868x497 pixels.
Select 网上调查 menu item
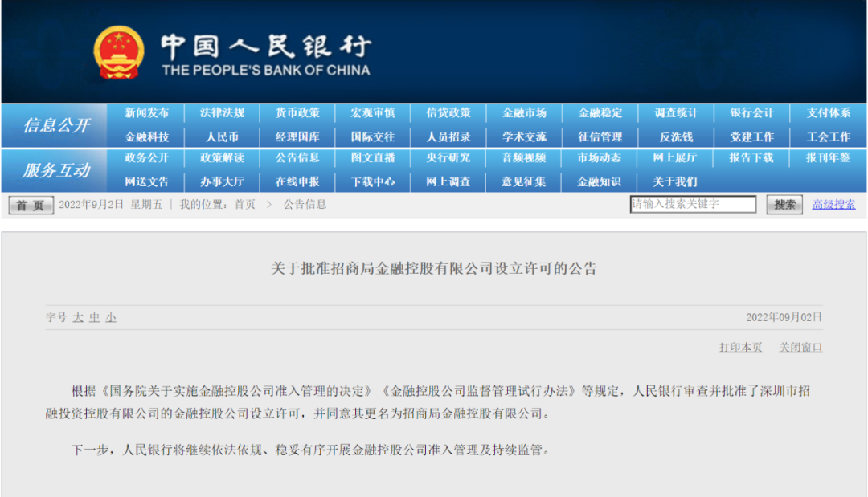(448, 181)
